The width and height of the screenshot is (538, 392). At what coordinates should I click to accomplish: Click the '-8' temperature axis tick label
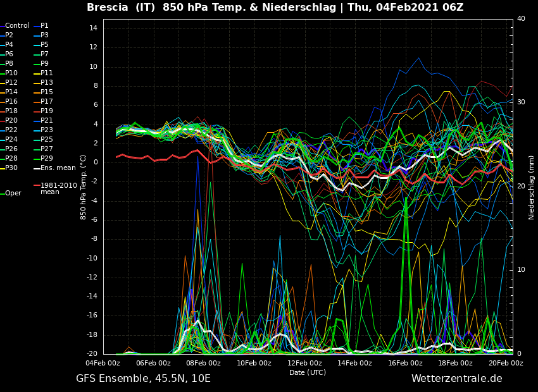[x=94, y=239]
